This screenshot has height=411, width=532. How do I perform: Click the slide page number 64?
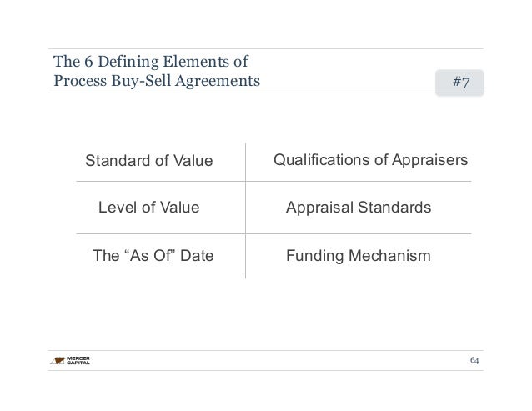click(x=474, y=360)
